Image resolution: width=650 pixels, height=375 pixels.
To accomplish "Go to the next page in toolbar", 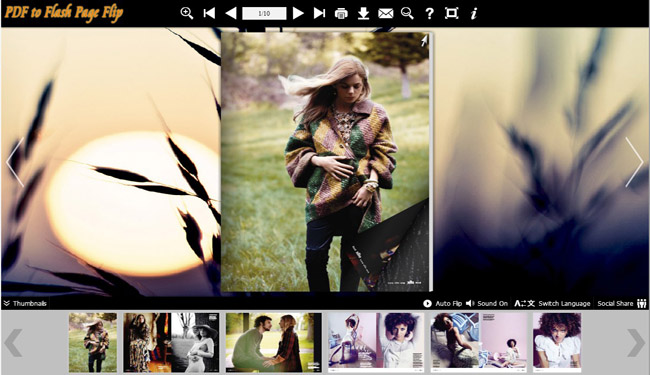I will click(298, 13).
